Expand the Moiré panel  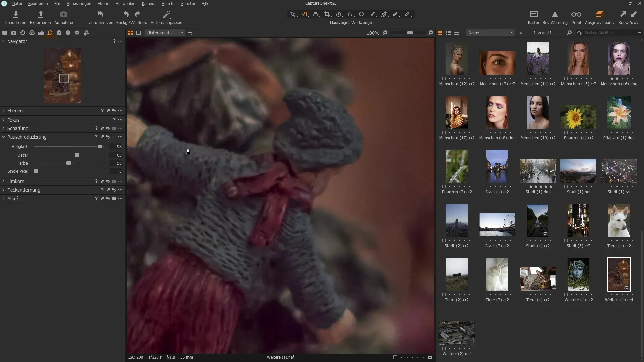[x=4, y=199]
